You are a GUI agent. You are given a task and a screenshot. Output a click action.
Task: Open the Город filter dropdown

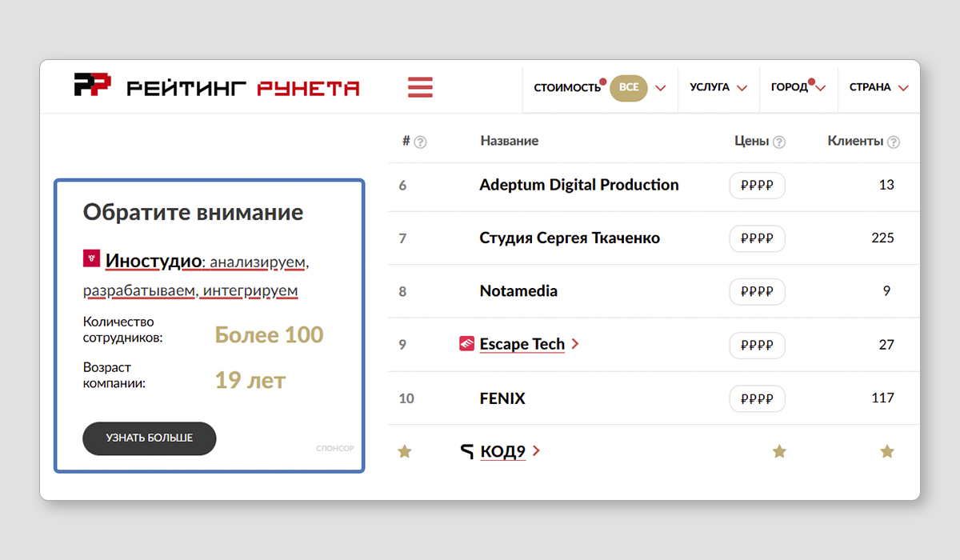pos(798,87)
